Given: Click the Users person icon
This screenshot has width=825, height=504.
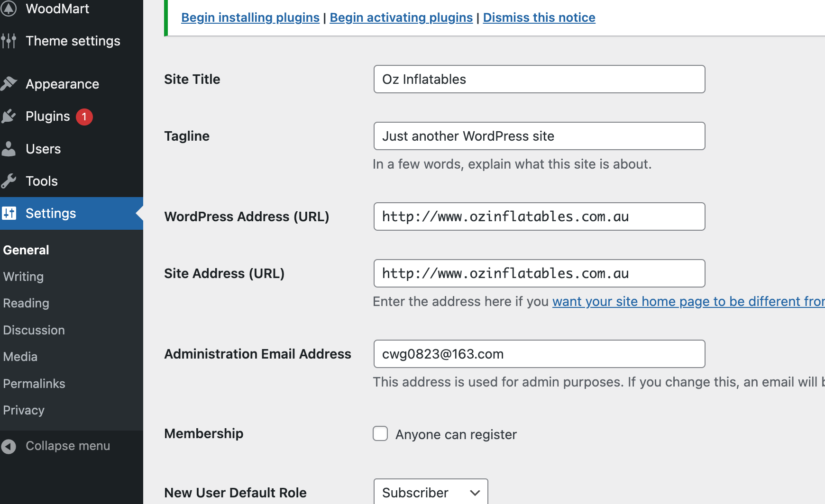Looking at the screenshot, I should (9, 149).
